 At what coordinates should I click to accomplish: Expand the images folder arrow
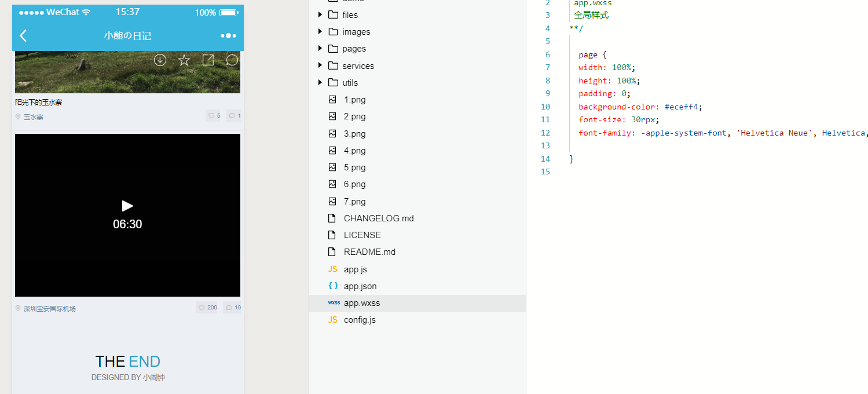320,31
